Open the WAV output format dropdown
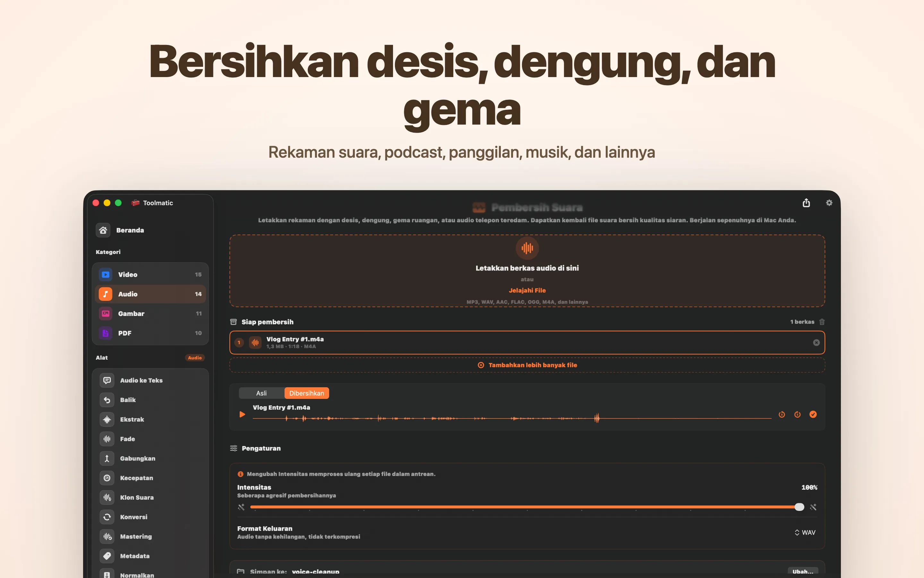 805,532
